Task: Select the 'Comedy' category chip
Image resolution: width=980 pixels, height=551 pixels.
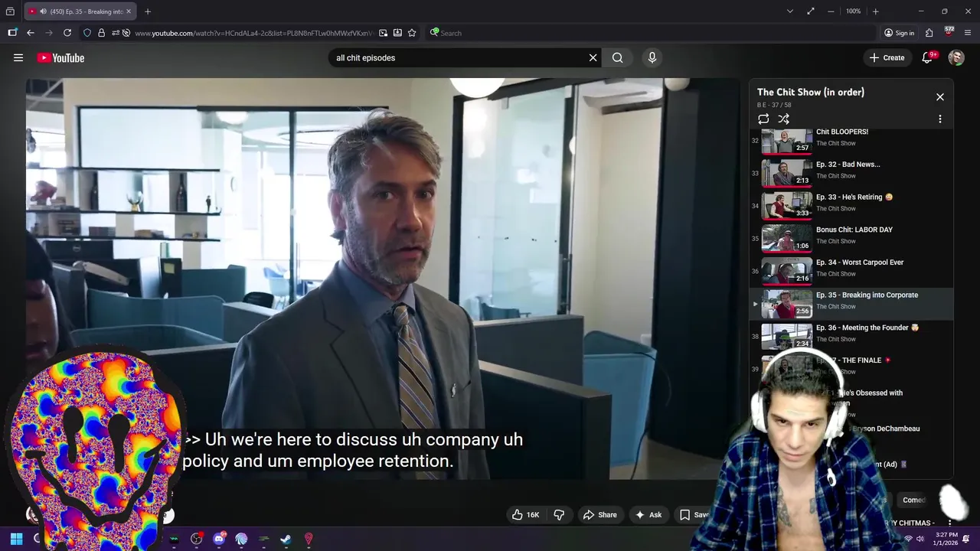Action: point(914,500)
